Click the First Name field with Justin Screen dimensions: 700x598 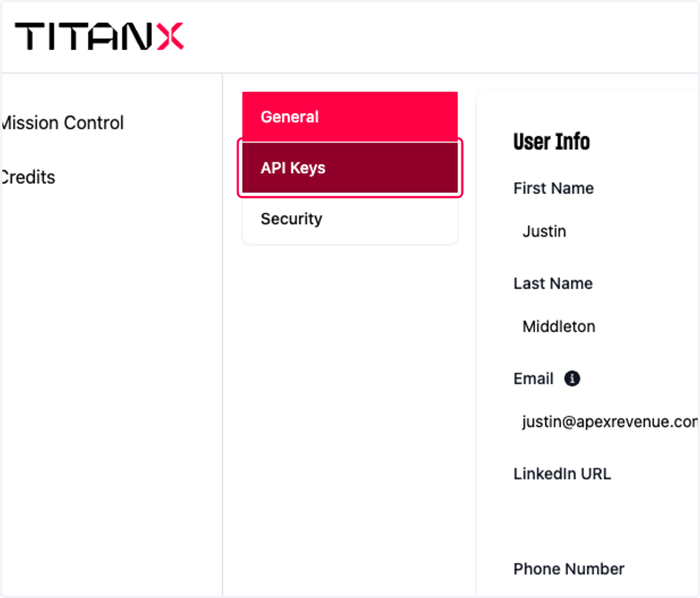click(x=605, y=231)
